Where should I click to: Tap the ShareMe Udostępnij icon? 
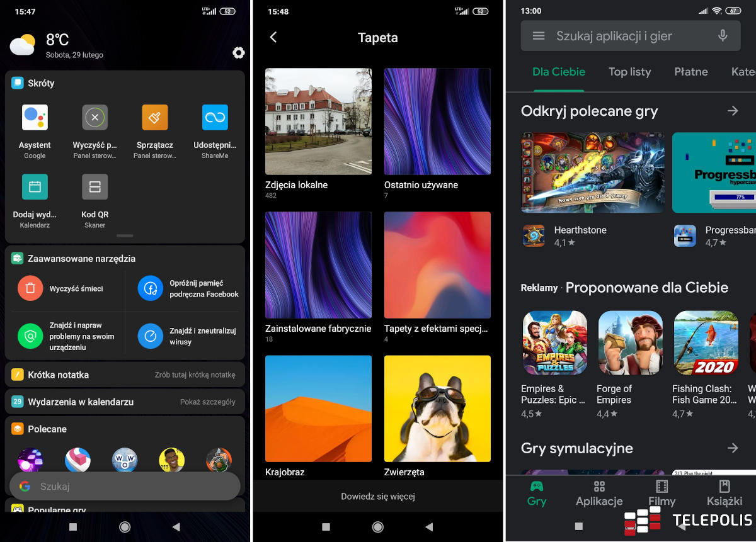pos(215,118)
